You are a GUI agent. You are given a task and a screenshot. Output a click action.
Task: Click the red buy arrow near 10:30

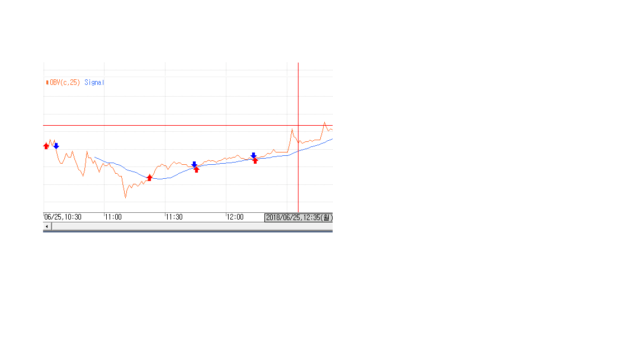(x=46, y=146)
